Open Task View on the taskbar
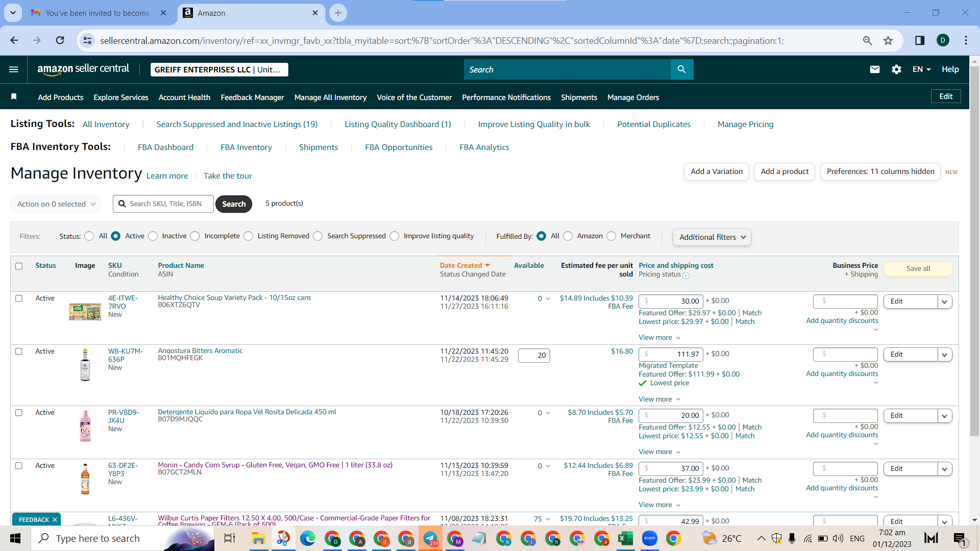 (x=230, y=538)
